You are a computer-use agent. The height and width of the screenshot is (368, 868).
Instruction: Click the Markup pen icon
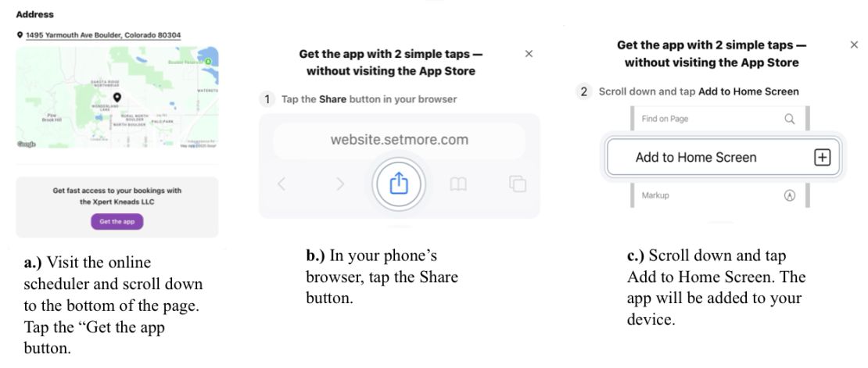(x=790, y=195)
